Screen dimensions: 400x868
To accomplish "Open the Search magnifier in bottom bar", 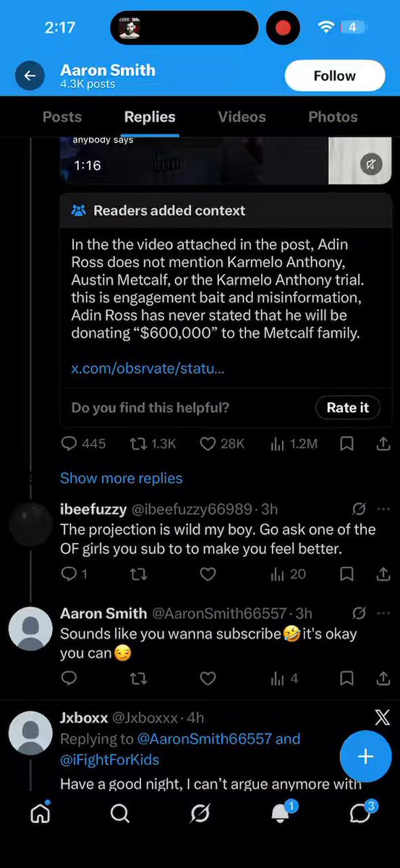I will click(x=120, y=813).
